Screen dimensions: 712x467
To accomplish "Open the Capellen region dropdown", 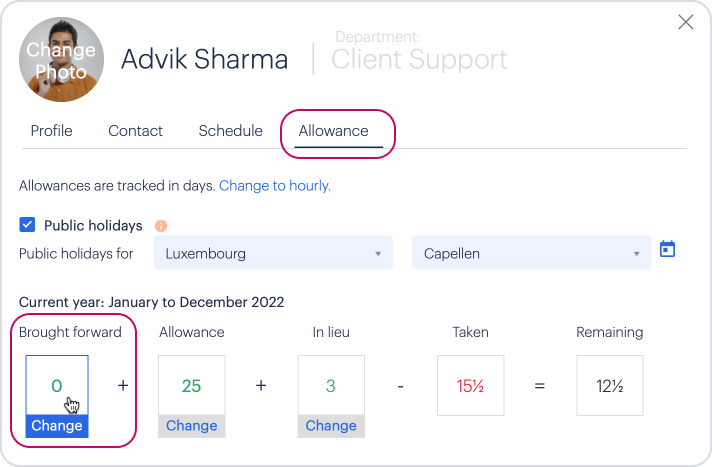I will [531, 253].
